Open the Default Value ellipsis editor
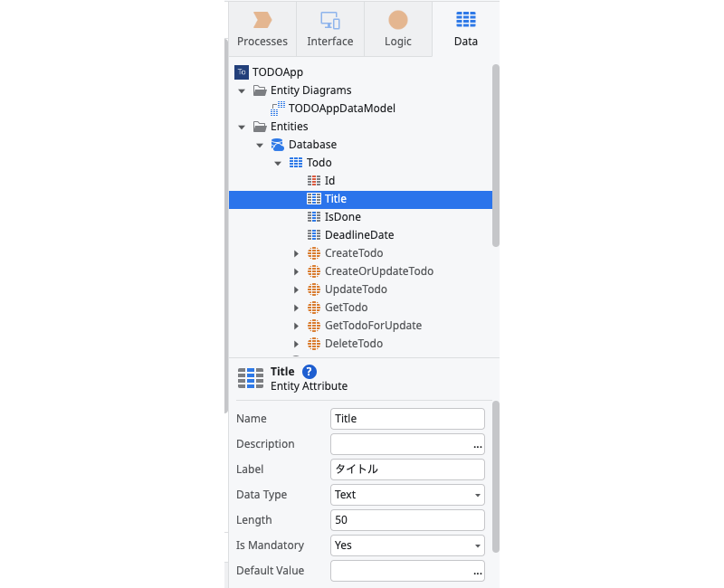The width and height of the screenshot is (724, 588). (x=478, y=573)
